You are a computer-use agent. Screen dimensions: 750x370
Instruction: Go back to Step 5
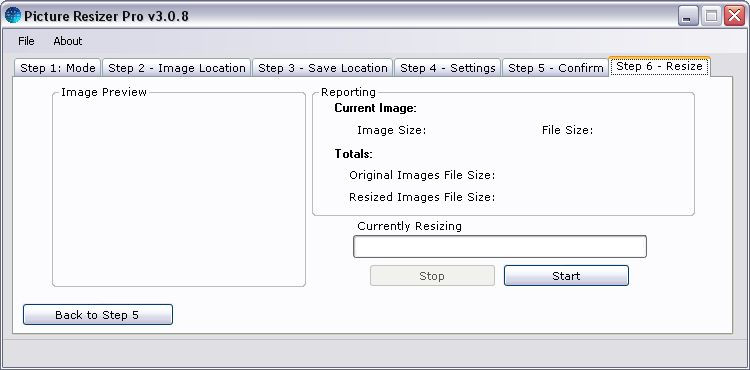click(98, 315)
